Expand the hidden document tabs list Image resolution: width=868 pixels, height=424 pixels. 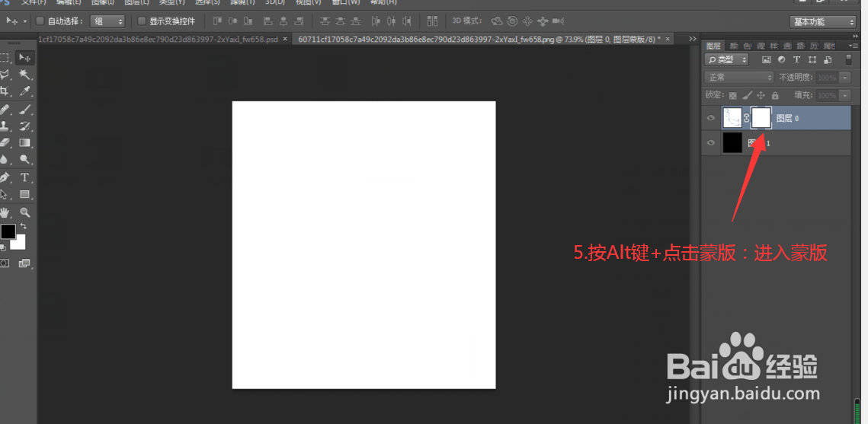(x=693, y=39)
